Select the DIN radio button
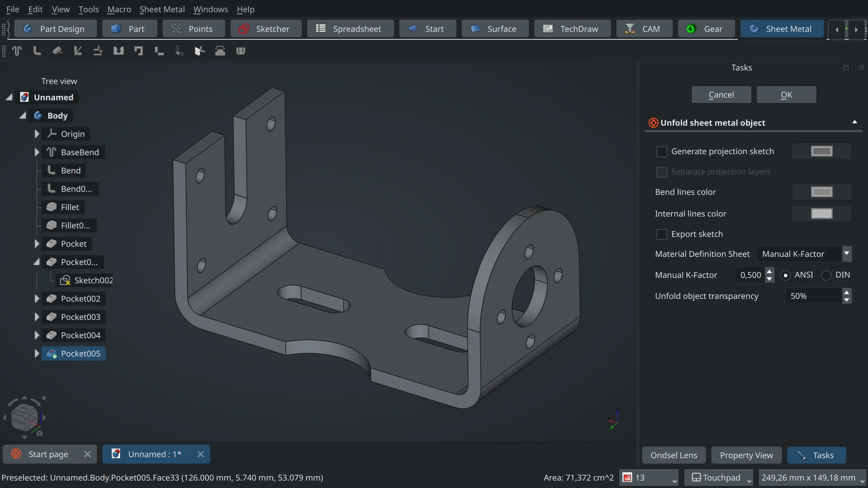The width and height of the screenshot is (868, 488). [x=826, y=275]
